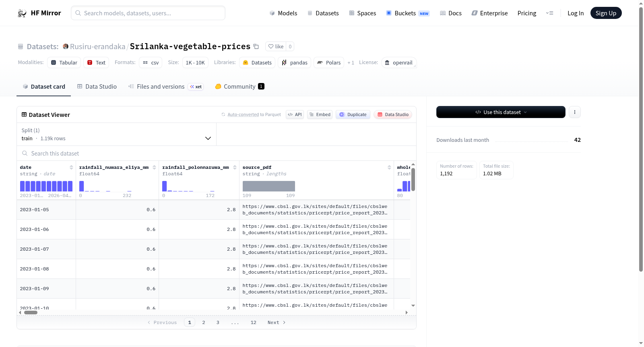
Task: Jump to page 12 of the table
Action: (254, 322)
